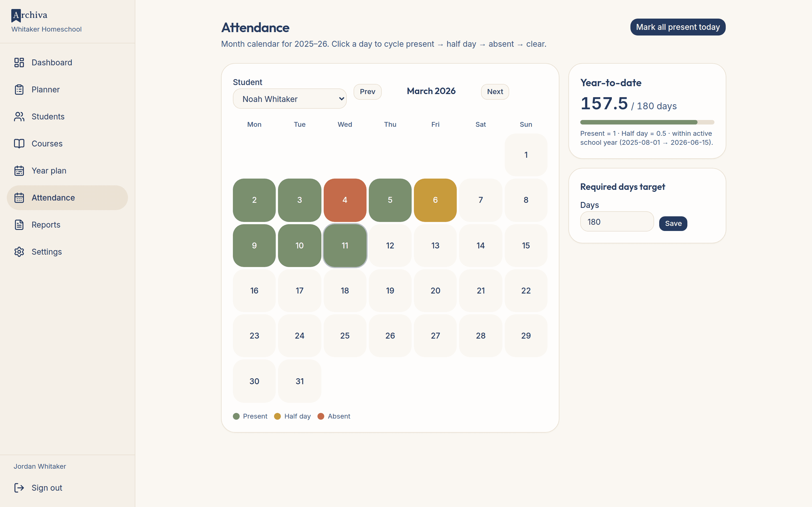Click the Planner clipboard icon

tap(19, 90)
